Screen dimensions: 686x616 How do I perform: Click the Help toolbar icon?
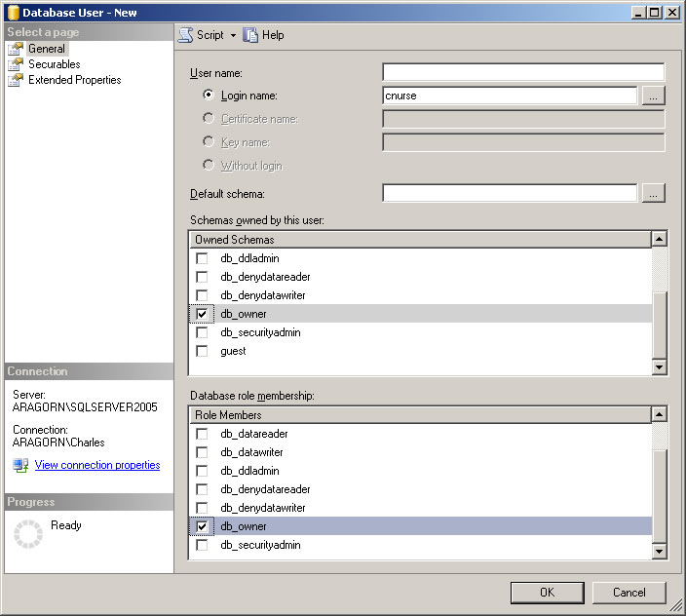point(251,35)
